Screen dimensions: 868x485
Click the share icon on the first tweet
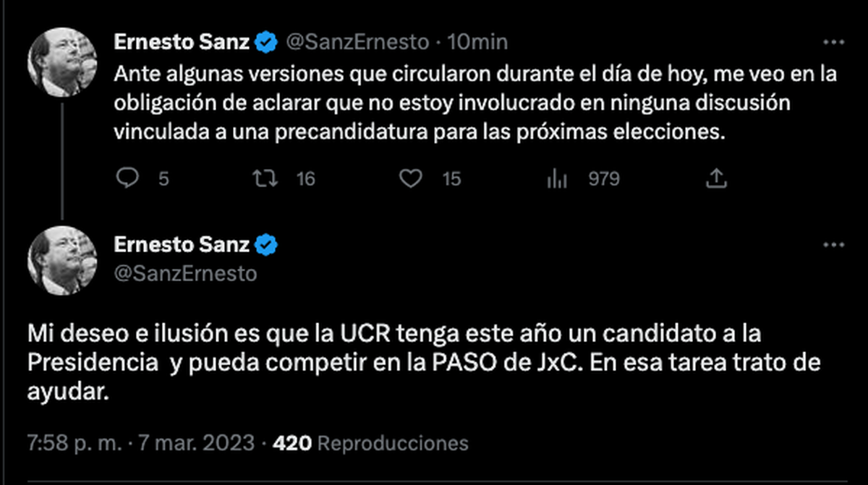click(716, 178)
